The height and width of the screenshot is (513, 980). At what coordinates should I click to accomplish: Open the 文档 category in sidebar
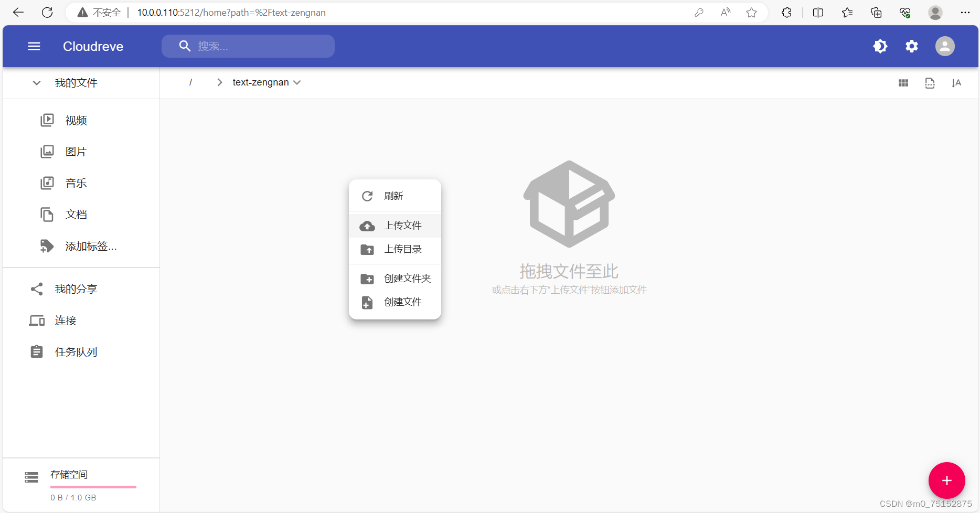76,215
